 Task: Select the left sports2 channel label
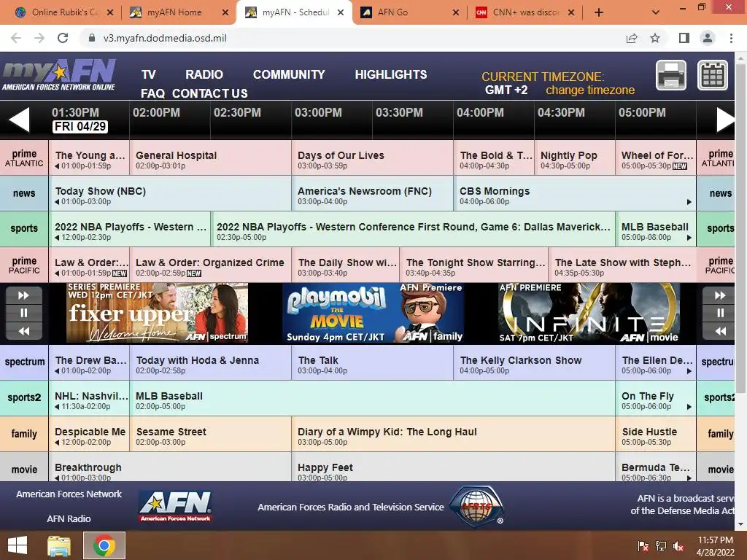(24, 397)
